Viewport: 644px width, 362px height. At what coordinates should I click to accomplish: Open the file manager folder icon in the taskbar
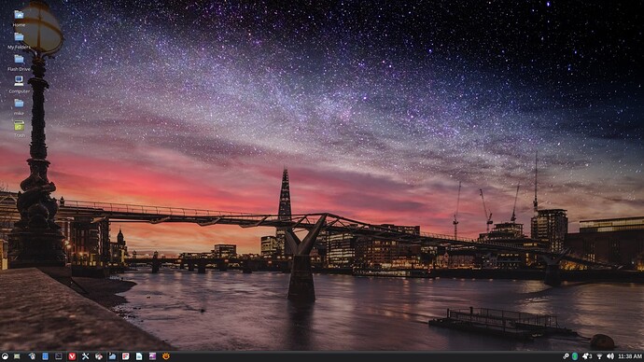pyautogui.click(x=112, y=356)
